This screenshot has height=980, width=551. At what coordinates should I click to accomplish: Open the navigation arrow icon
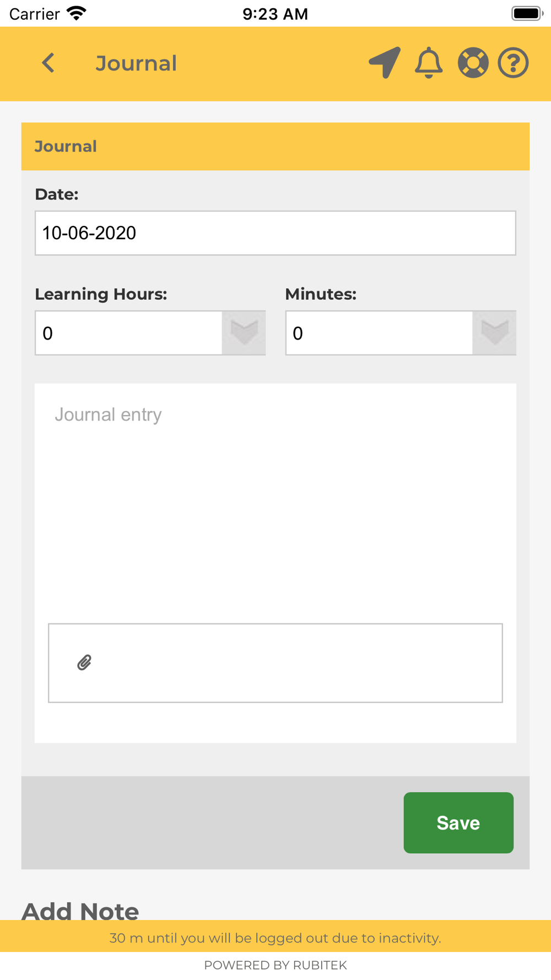point(385,62)
